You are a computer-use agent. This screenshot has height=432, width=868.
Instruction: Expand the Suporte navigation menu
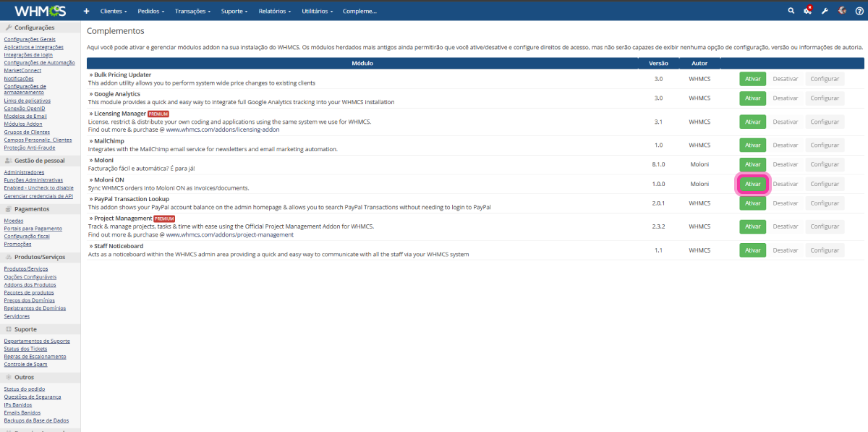click(234, 12)
